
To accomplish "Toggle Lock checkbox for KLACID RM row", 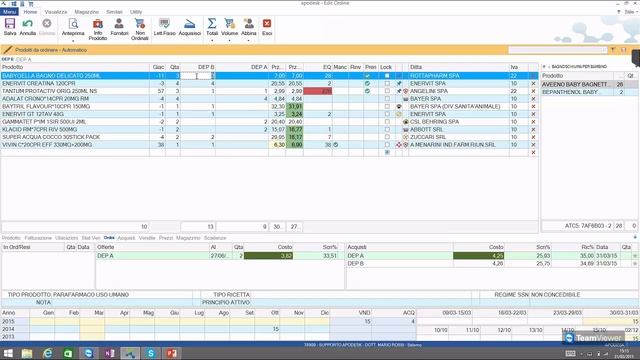I will pyautogui.click(x=387, y=129).
